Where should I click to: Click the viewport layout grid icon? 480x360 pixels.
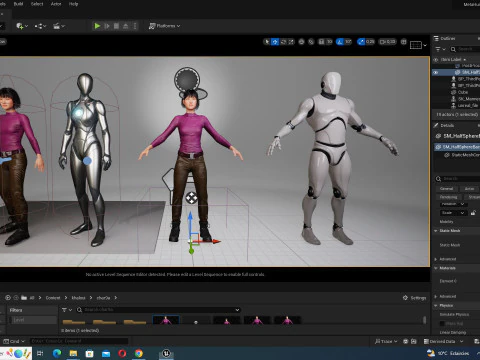403,42
